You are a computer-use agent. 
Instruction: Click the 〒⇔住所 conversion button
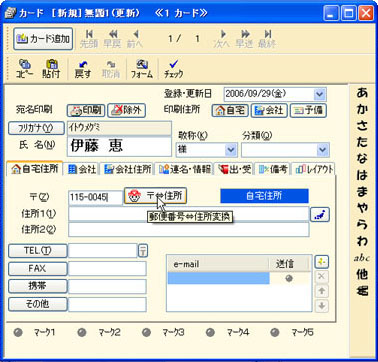[155, 196]
